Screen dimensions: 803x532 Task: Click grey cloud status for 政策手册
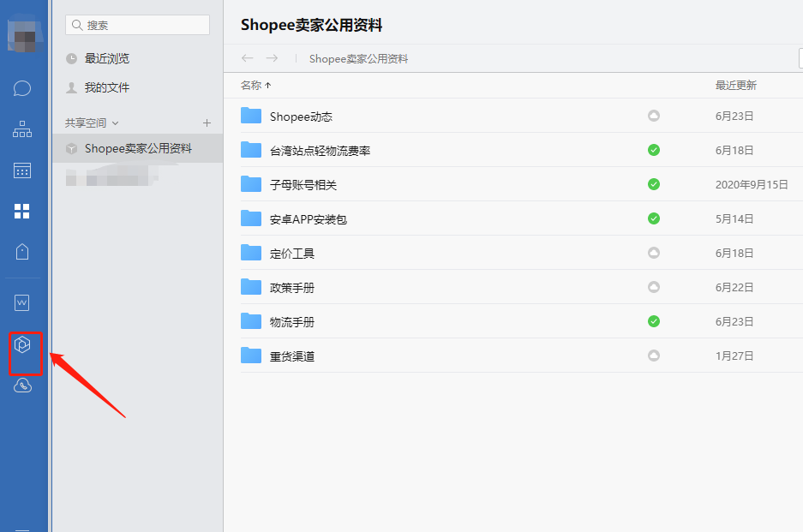coord(654,287)
